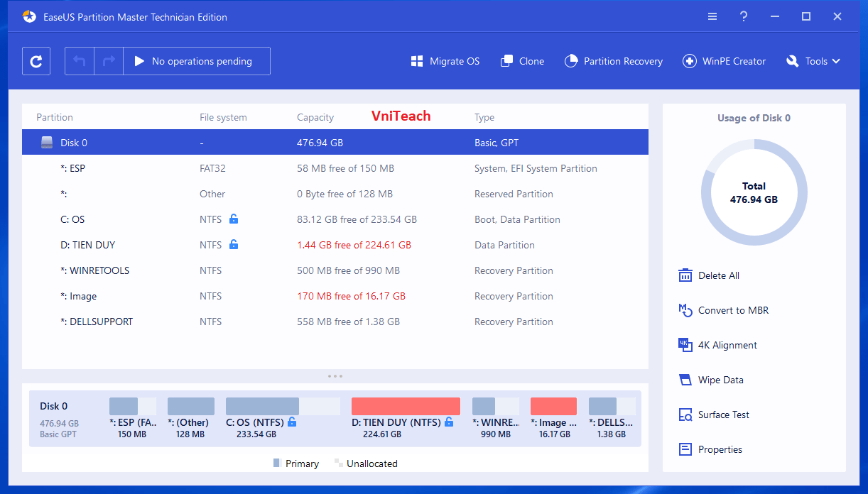
Task: Open the Migrate OS option
Action: click(x=445, y=61)
